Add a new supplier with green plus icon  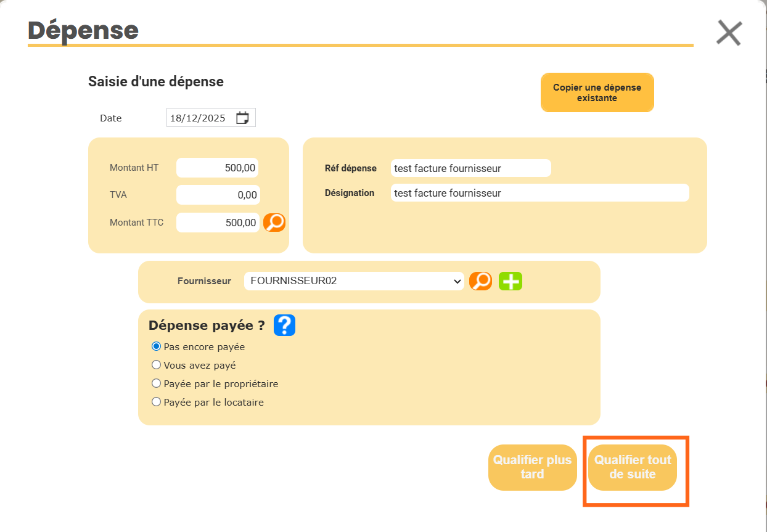[x=510, y=281]
